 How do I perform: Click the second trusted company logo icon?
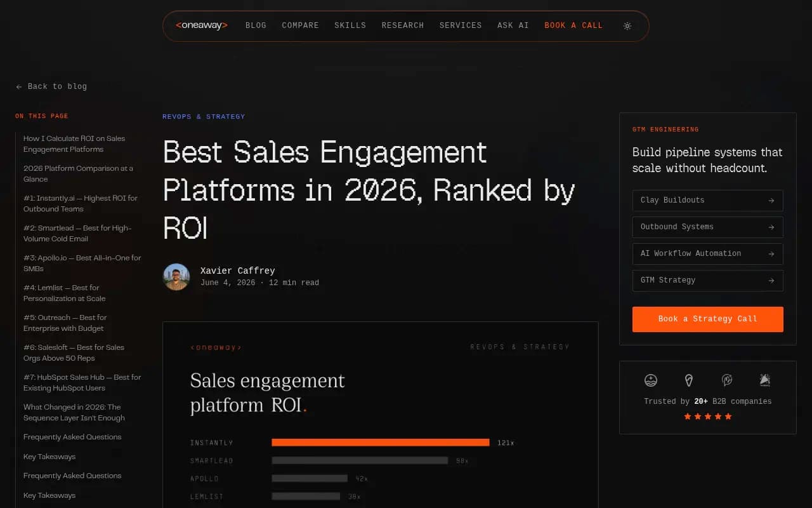click(x=689, y=380)
